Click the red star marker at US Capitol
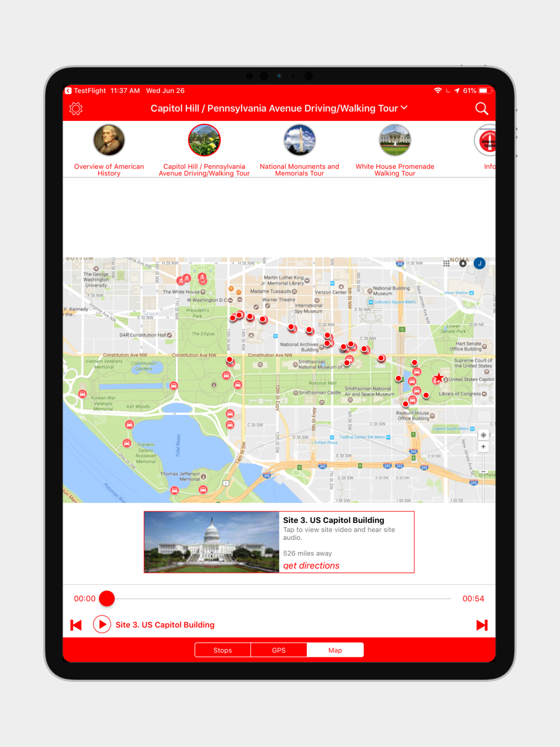 pos(439,378)
